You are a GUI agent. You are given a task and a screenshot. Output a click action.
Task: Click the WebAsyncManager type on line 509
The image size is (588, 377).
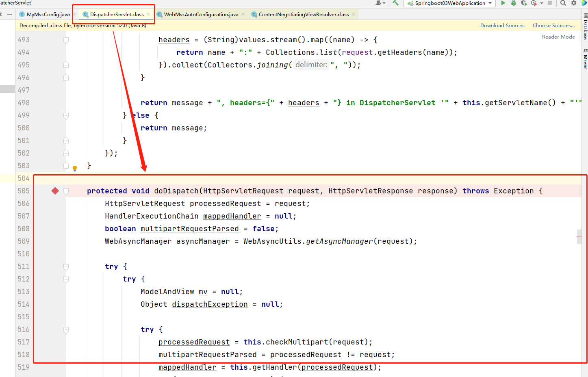point(138,241)
